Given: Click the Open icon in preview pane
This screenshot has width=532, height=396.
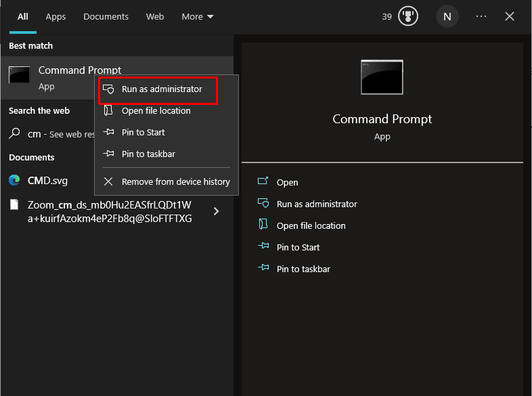Looking at the screenshot, I should pos(263,181).
